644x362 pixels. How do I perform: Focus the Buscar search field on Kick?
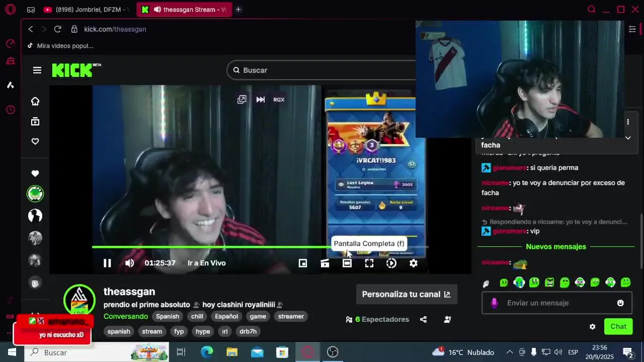[x=322, y=70]
